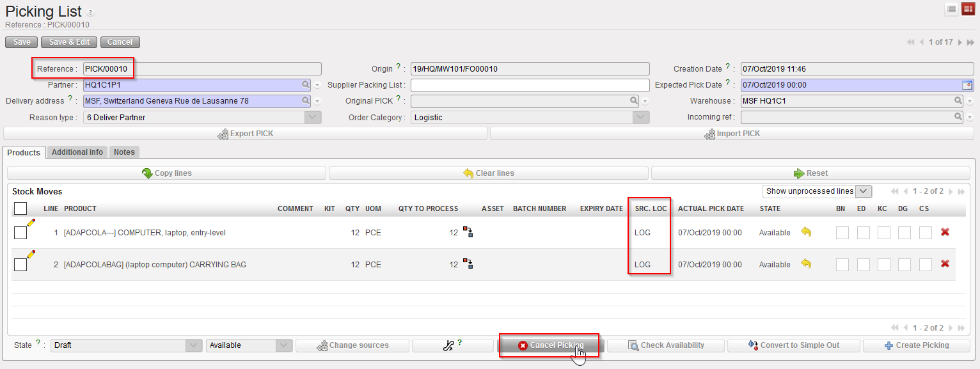
Task: Go to first record pager arrow at top
Action: (910, 42)
